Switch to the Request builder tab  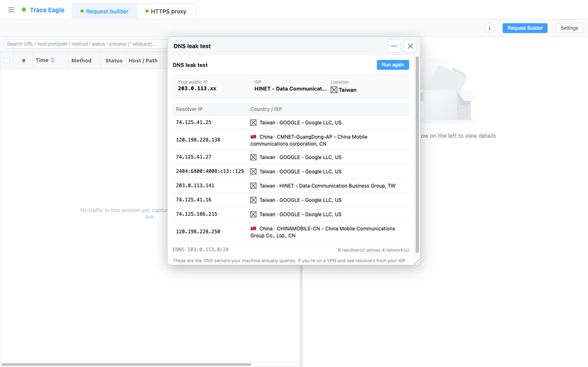104,11
